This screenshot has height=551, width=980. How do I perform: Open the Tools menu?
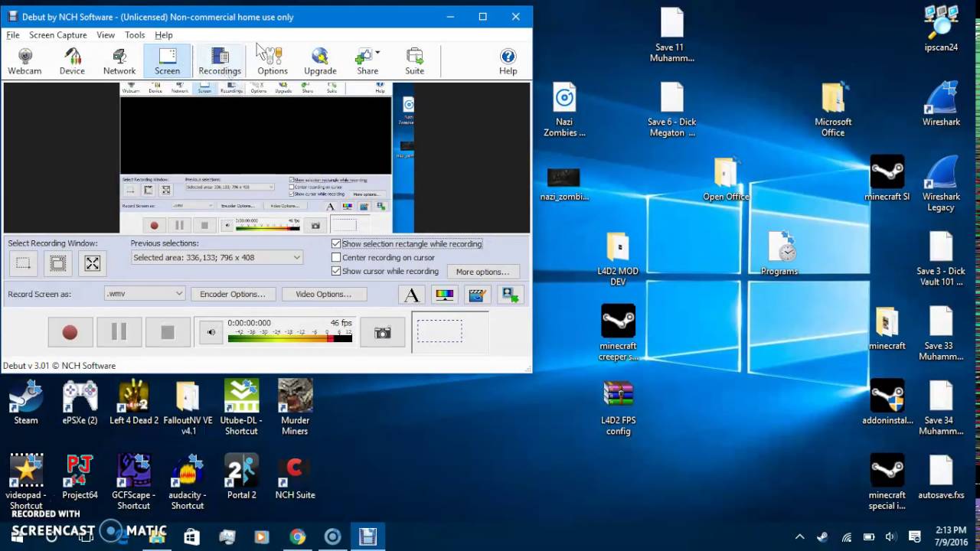pyautogui.click(x=135, y=35)
